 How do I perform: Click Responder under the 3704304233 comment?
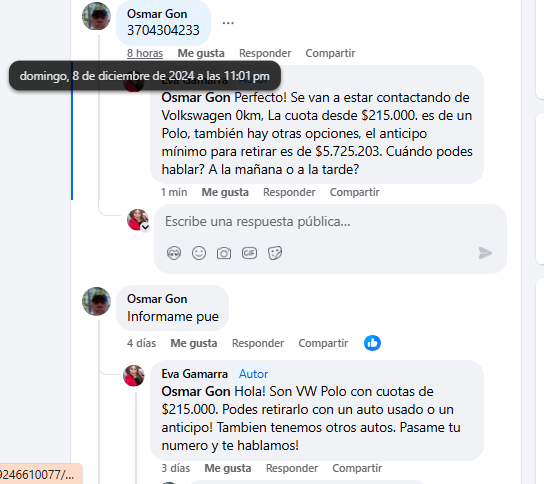(x=265, y=53)
